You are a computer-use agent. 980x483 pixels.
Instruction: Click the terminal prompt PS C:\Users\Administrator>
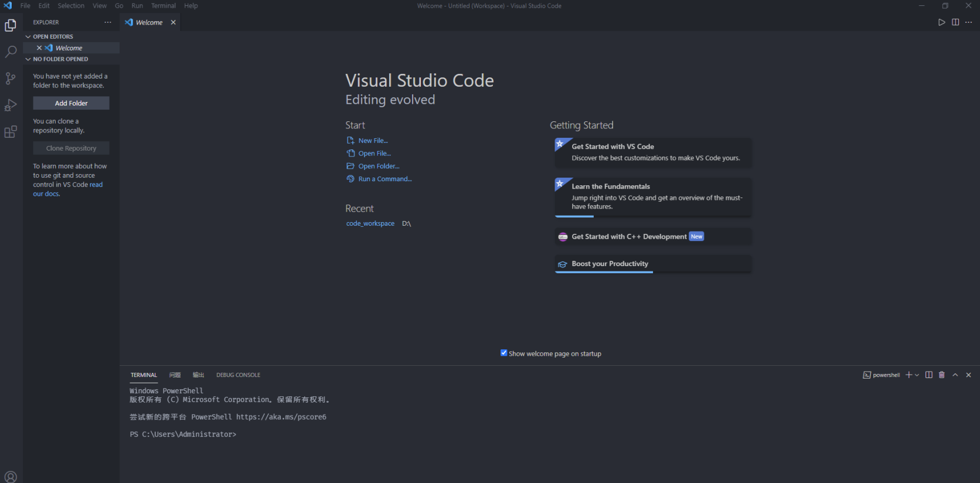(183, 434)
